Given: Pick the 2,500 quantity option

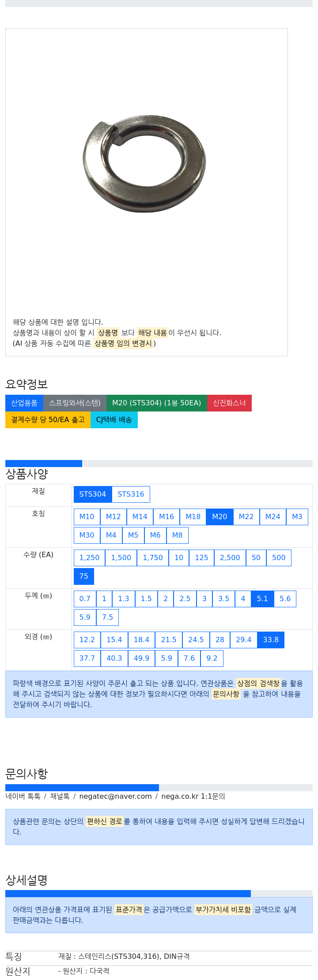Looking at the screenshot, I should click(x=230, y=557).
